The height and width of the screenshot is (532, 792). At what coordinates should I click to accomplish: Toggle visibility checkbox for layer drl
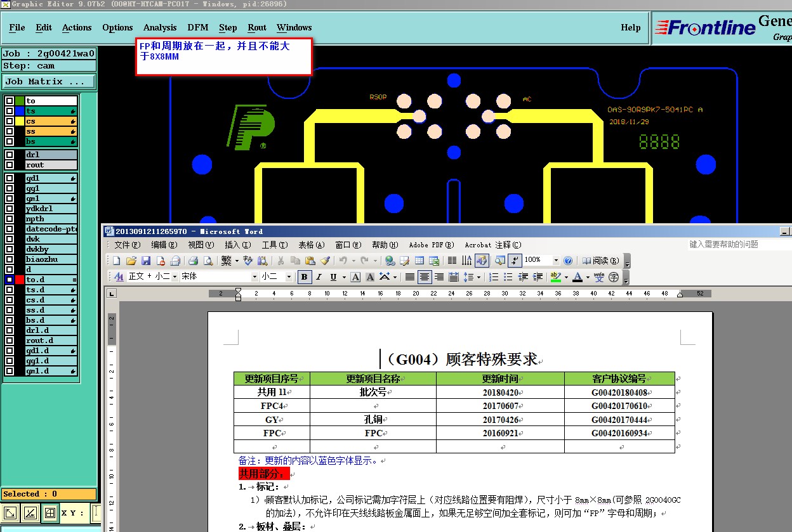(10, 155)
